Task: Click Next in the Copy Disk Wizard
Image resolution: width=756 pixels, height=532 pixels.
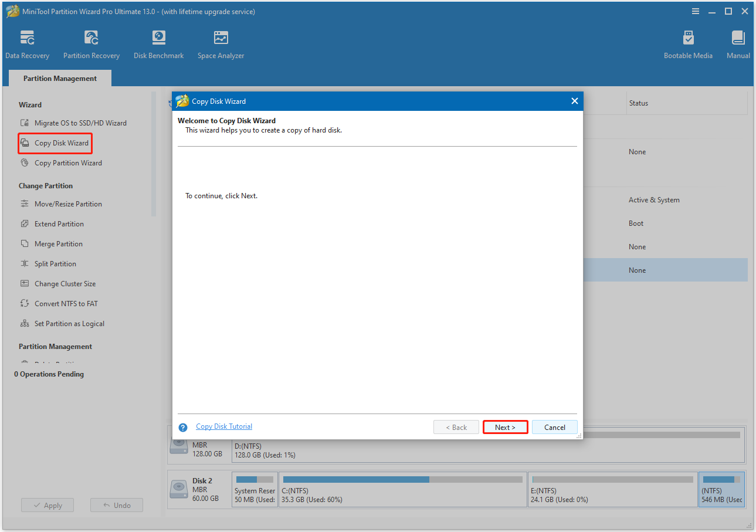Action: pos(505,427)
